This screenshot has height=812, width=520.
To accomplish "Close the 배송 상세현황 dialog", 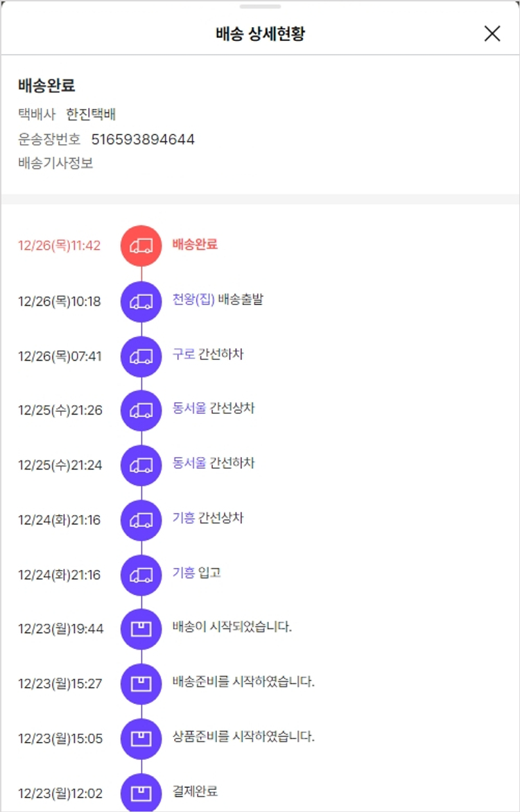I will [x=492, y=33].
